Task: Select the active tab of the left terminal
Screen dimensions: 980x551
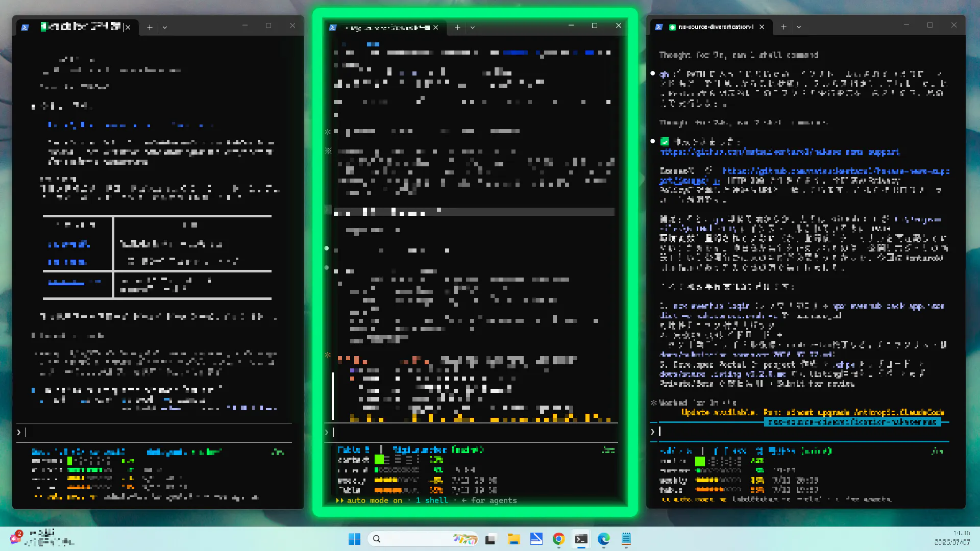Action: pyautogui.click(x=77, y=28)
